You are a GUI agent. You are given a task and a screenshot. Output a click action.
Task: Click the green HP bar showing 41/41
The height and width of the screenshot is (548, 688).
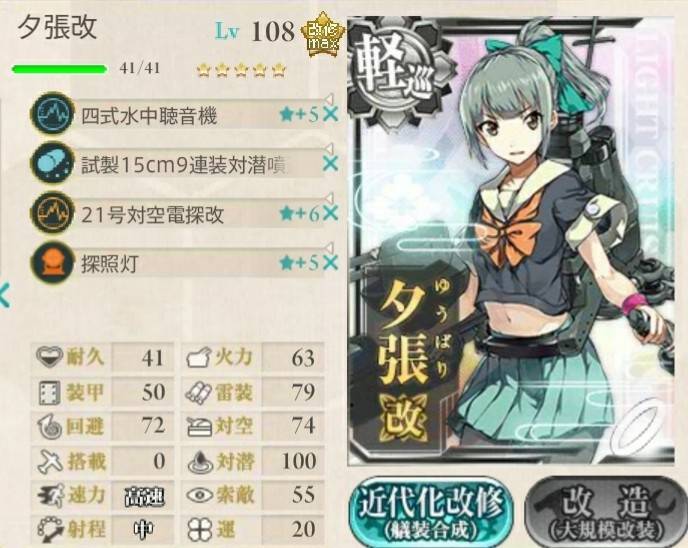click(x=60, y=69)
